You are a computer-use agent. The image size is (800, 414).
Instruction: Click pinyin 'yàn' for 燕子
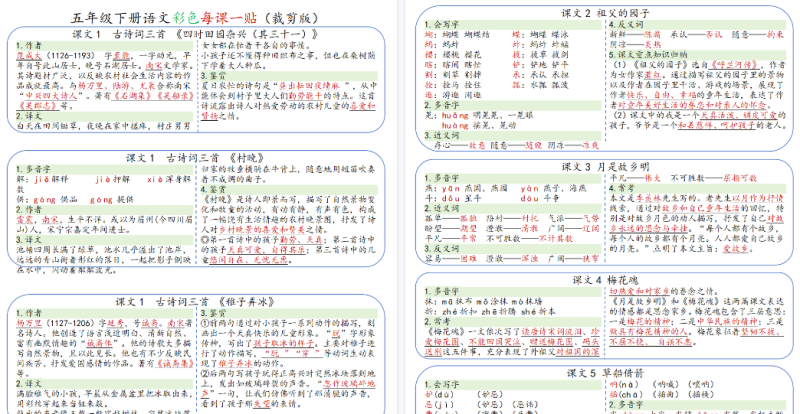point(530,188)
